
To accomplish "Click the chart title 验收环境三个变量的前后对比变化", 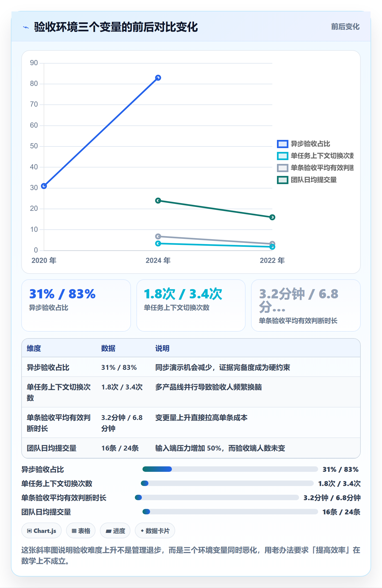I will pyautogui.click(x=116, y=27).
